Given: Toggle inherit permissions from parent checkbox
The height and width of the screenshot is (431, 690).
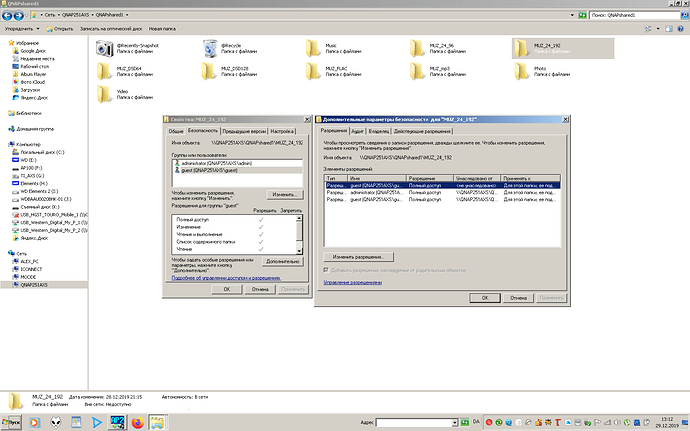Looking at the screenshot, I should click(x=325, y=269).
